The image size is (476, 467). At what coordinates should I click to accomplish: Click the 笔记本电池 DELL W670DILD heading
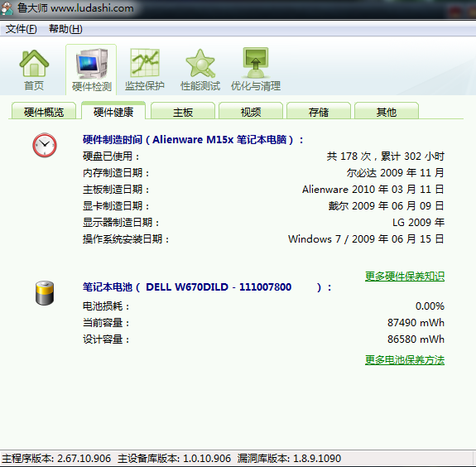207,287
